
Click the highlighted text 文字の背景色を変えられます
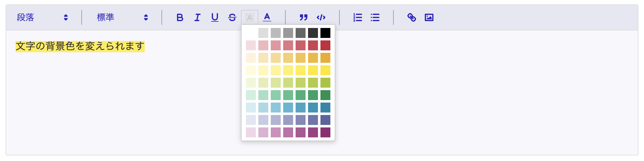[80, 46]
